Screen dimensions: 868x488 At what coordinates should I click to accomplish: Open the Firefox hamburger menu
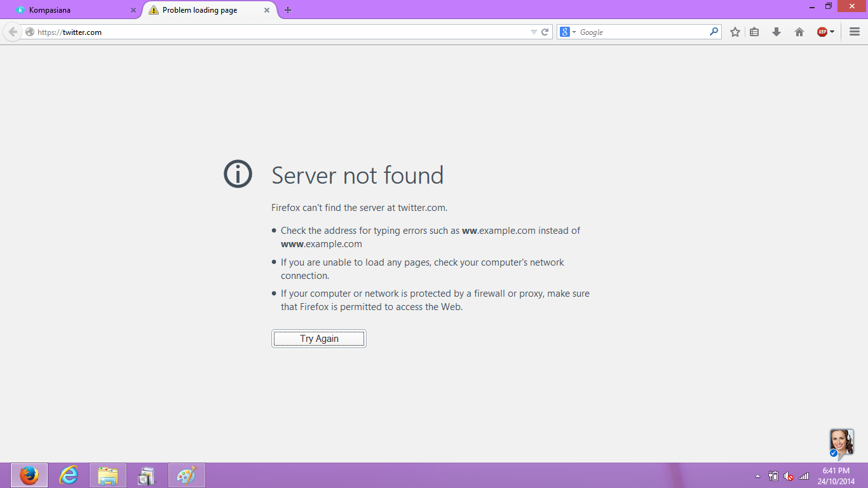click(x=854, y=32)
